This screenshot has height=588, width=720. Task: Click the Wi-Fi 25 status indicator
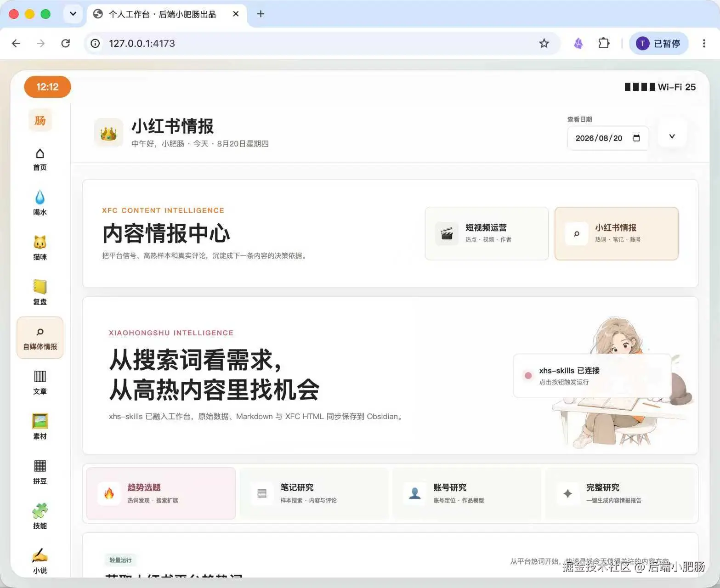pos(660,87)
